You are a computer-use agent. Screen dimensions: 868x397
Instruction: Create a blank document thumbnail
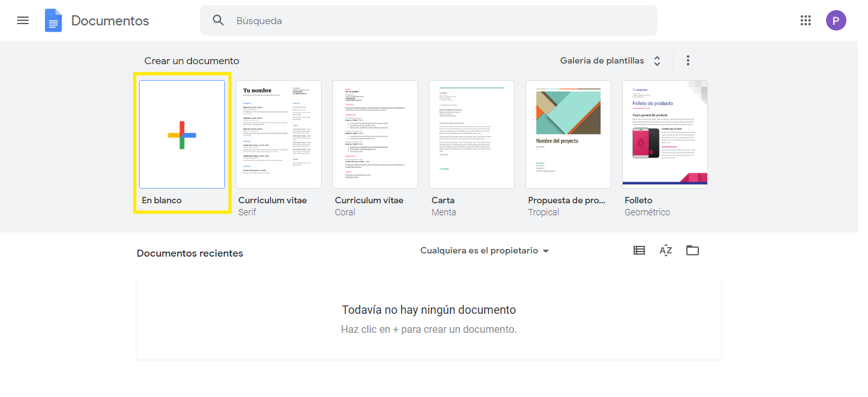click(x=182, y=134)
